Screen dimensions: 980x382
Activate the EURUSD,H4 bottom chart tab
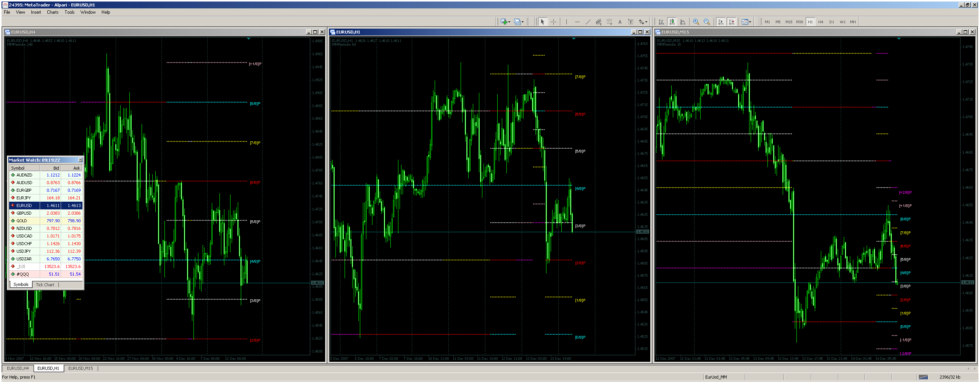click(18, 368)
